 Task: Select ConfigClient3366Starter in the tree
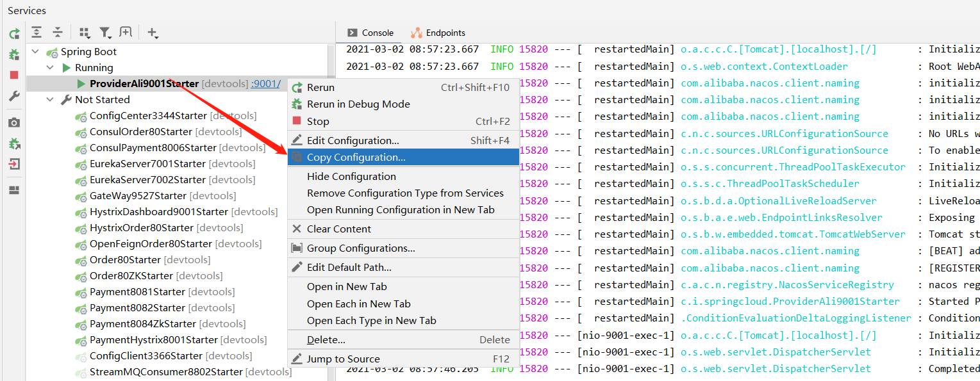click(146, 356)
